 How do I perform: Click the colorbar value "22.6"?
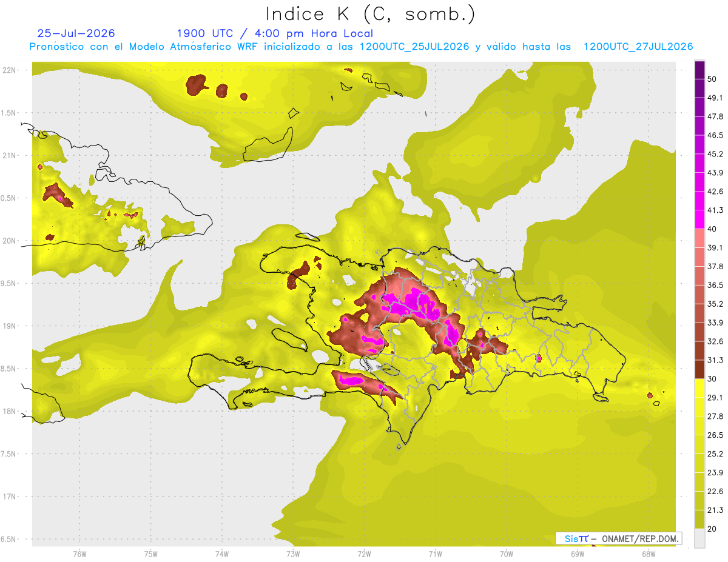tap(715, 491)
